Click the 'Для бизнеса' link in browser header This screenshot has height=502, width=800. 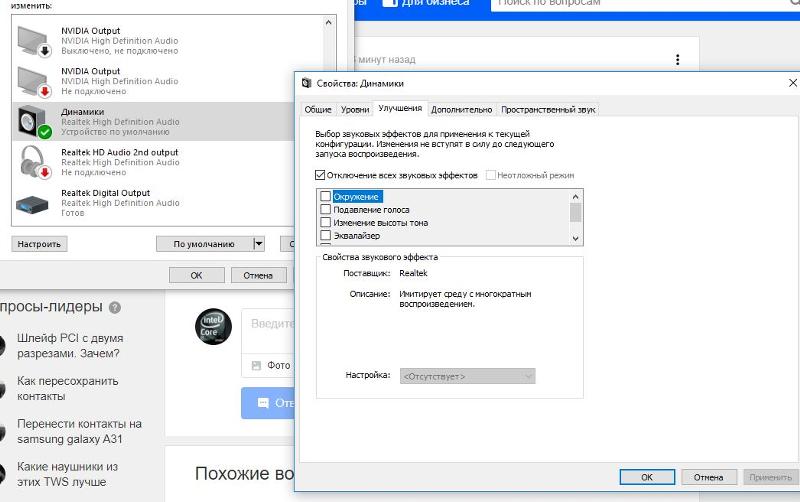coord(426,3)
